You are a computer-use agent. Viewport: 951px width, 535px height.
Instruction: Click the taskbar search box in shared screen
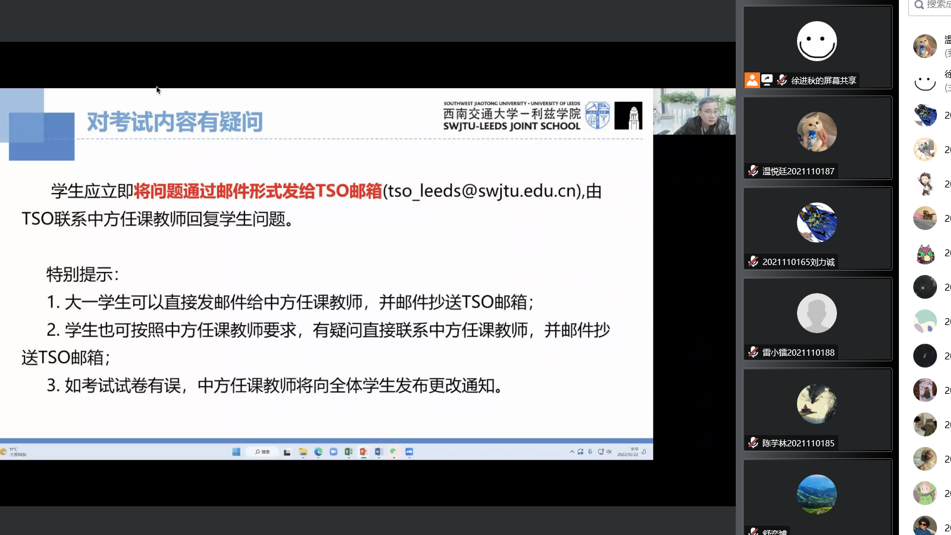[264, 452]
